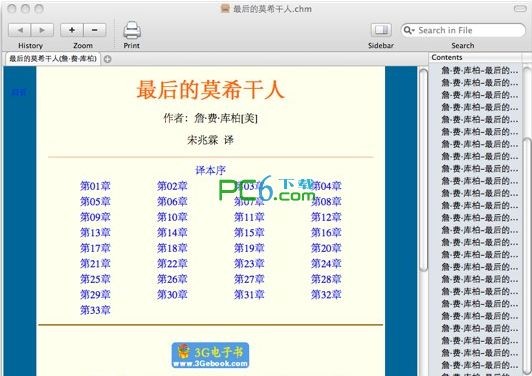Open chapter 第10章
The height and width of the screenshot is (376, 532).
coord(172,217)
